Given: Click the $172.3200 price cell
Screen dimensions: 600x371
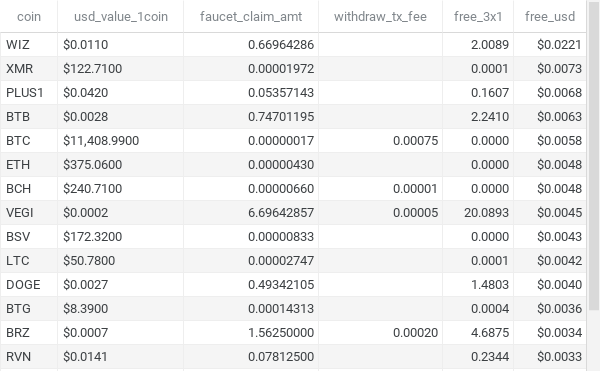Looking at the screenshot, I should click(121, 237).
